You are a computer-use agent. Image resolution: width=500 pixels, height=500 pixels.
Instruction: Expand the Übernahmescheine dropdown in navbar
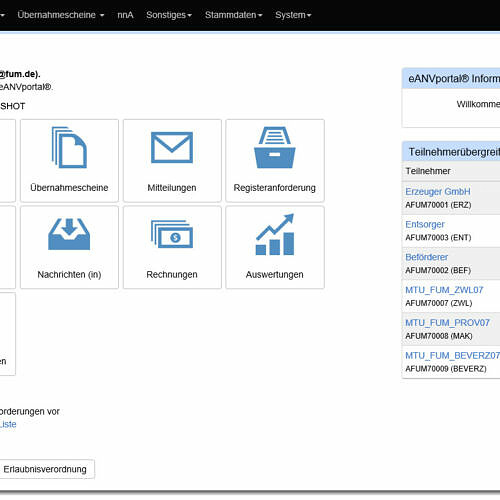61,15
